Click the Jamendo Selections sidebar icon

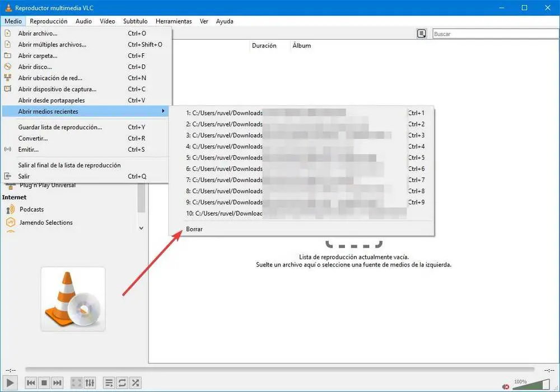(10, 222)
